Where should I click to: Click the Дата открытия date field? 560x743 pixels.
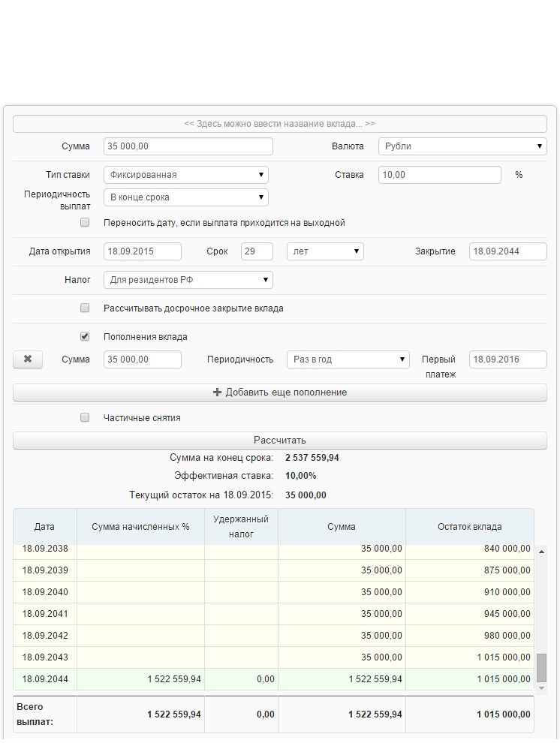(142, 251)
